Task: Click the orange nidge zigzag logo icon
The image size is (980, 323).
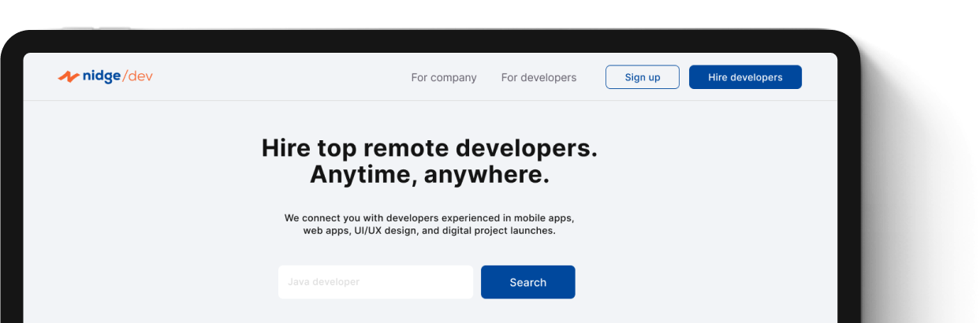Action: 69,76
